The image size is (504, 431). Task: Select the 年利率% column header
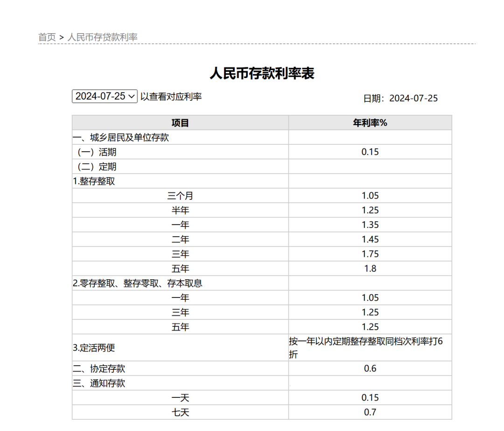click(370, 122)
